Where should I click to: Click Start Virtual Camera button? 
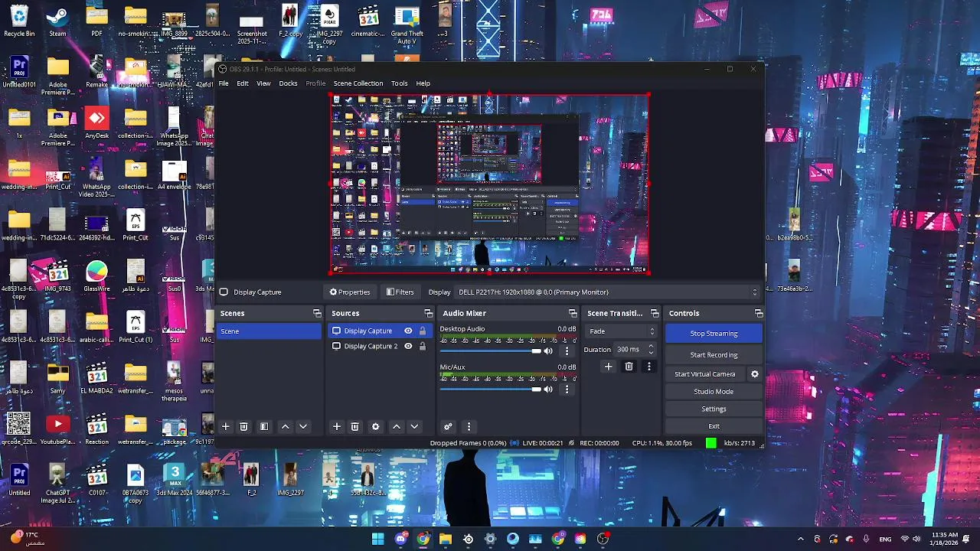[704, 374]
